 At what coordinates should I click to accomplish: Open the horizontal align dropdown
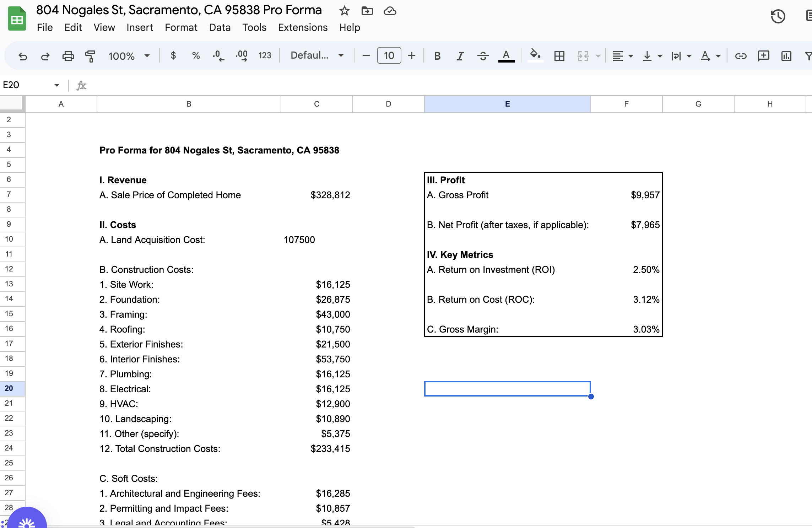(623, 56)
